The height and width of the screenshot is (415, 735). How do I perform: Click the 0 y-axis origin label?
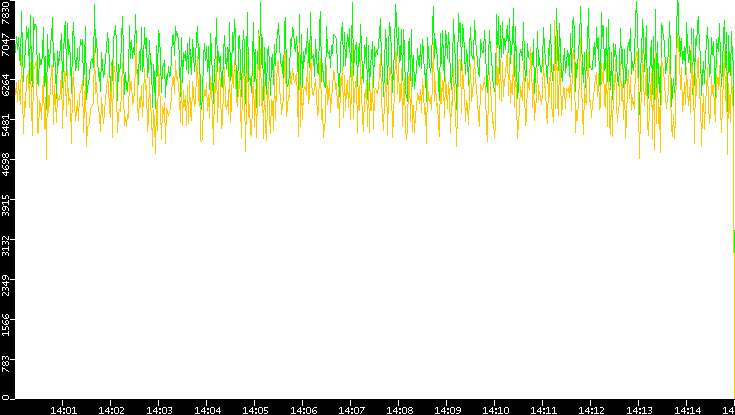6,398
